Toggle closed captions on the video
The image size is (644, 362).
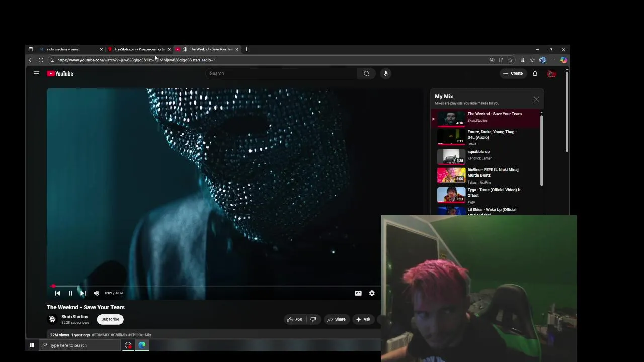click(358, 293)
